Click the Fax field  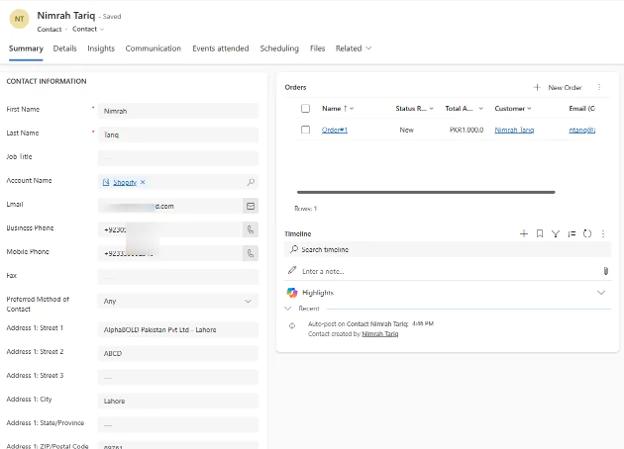178,277
